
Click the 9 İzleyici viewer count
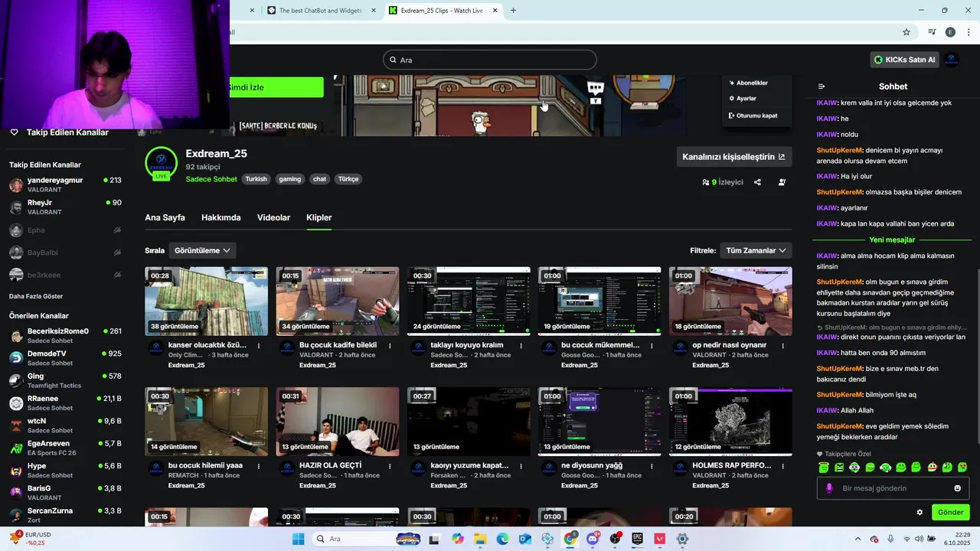click(723, 182)
